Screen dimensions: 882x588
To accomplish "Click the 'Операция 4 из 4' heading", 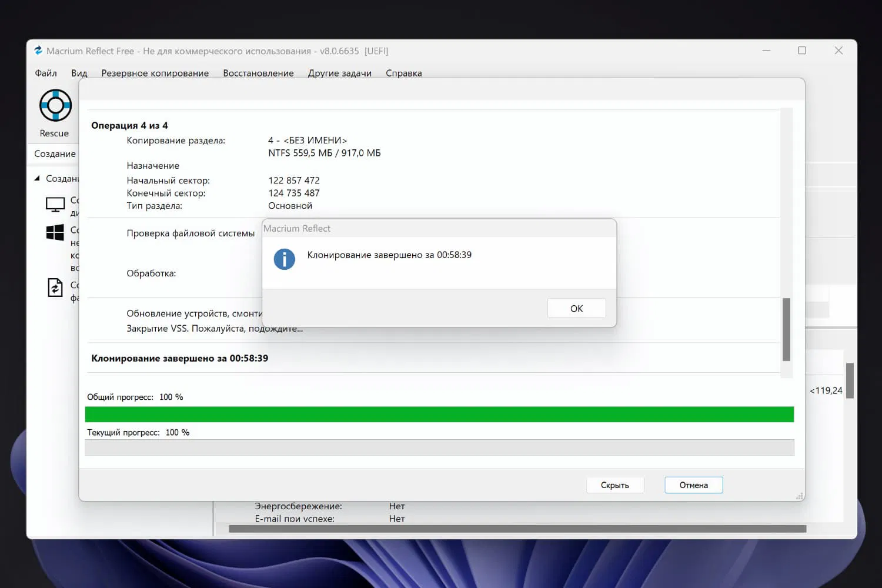I will (x=129, y=125).
